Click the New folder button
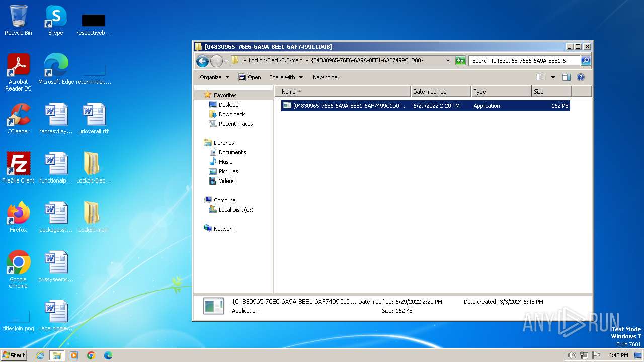This screenshot has height=362, width=644. tap(326, 77)
